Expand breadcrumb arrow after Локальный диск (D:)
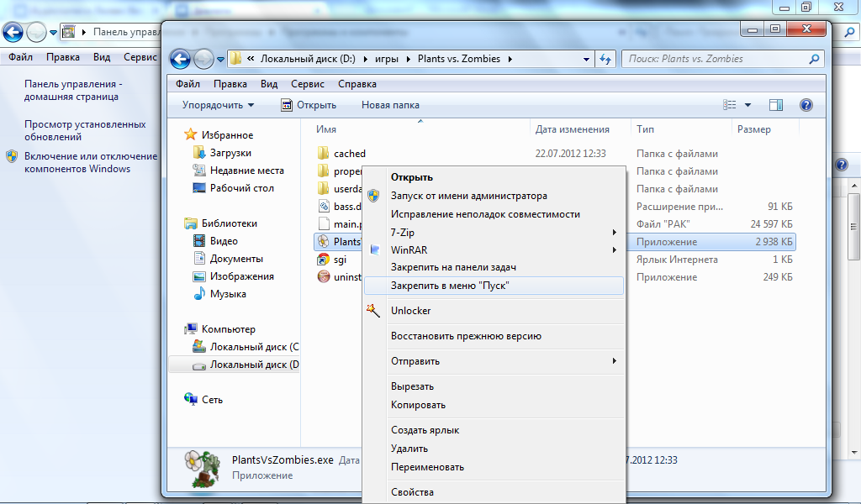Screen dimensions: 861x504 [x=366, y=59]
